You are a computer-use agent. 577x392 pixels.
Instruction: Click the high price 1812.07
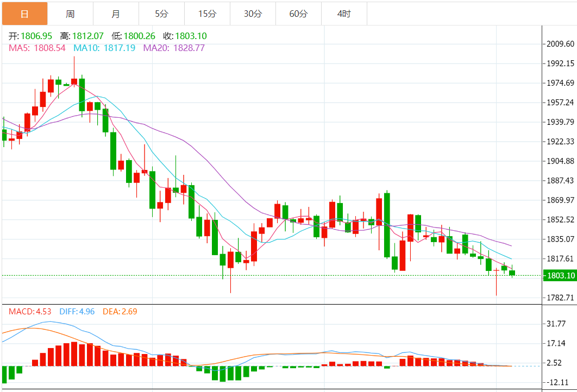[88, 36]
